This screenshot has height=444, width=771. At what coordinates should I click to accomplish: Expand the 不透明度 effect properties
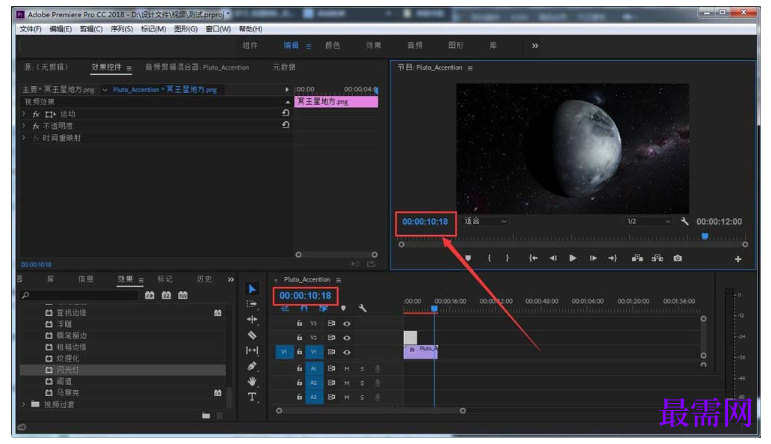[x=24, y=126]
